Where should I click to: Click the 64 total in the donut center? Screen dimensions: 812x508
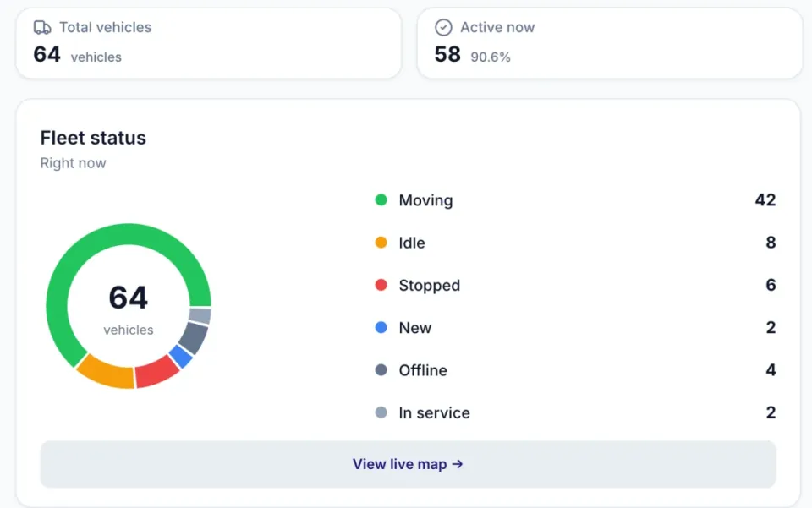tap(129, 298)
